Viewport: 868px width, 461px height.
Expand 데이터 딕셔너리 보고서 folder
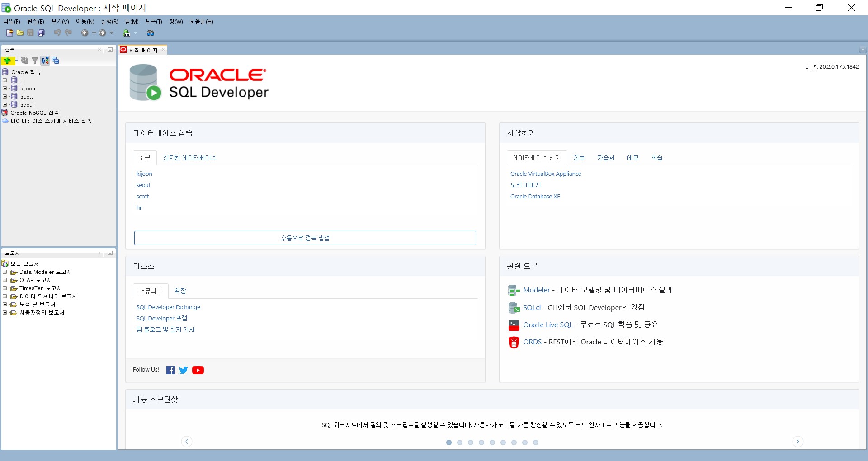pos(5,296)
